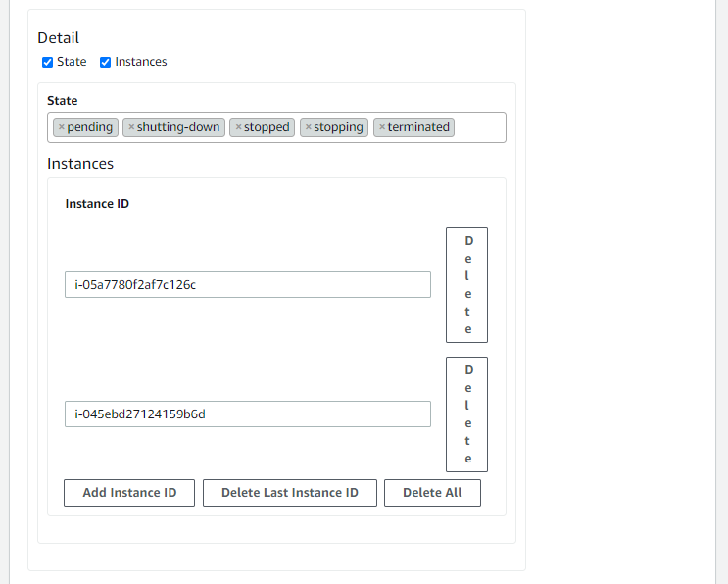Uncheck the Instances checkbox
This screenshot has height=584, width=728.
(106, 62)
